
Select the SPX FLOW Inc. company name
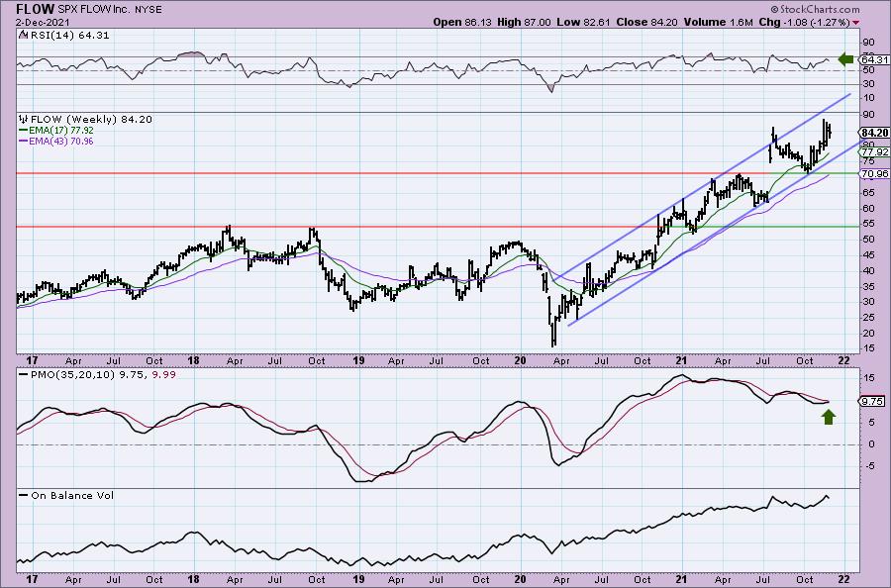[92, 10]
